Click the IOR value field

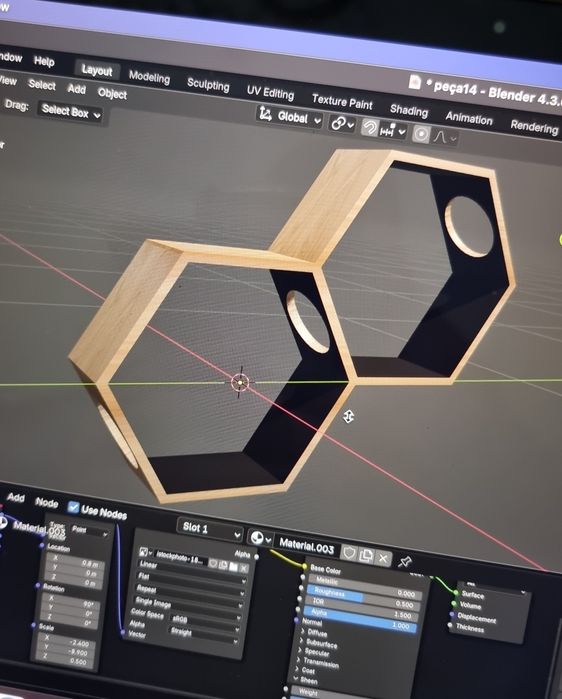tap(361, 608)
